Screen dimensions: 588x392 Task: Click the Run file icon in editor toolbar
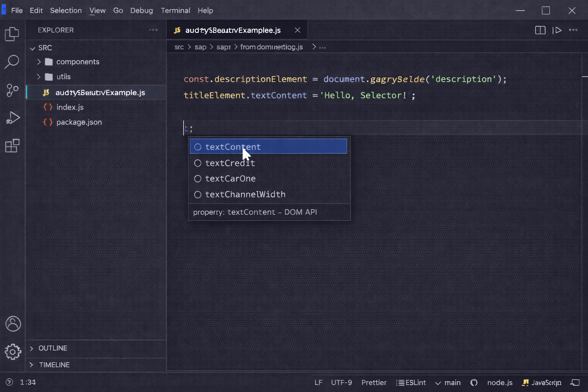click(558, 30)
